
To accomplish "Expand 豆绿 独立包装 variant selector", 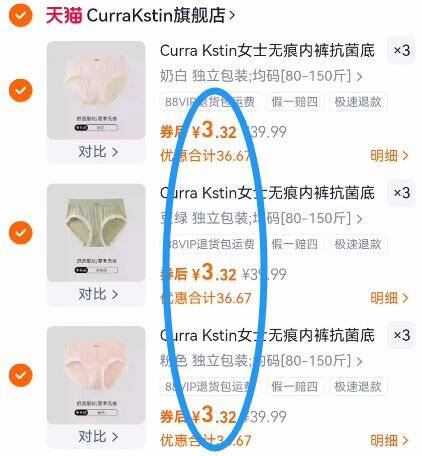I will pos(261,218).
